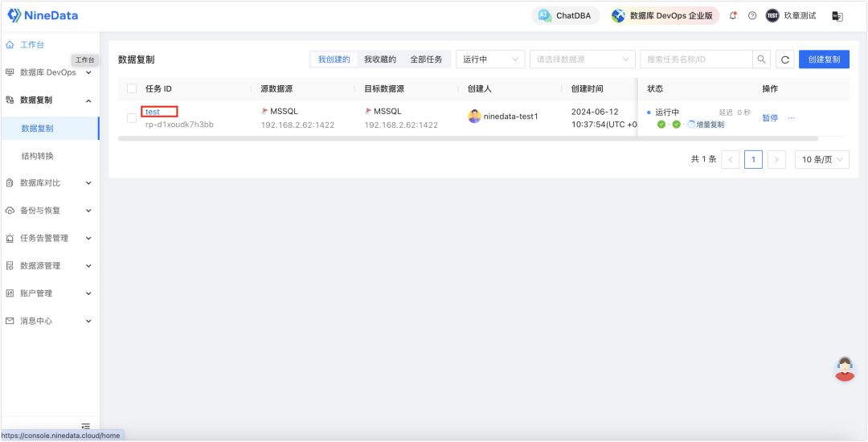868x442 pixels.
Task: Open the notification bell
Action: point(734,15)
